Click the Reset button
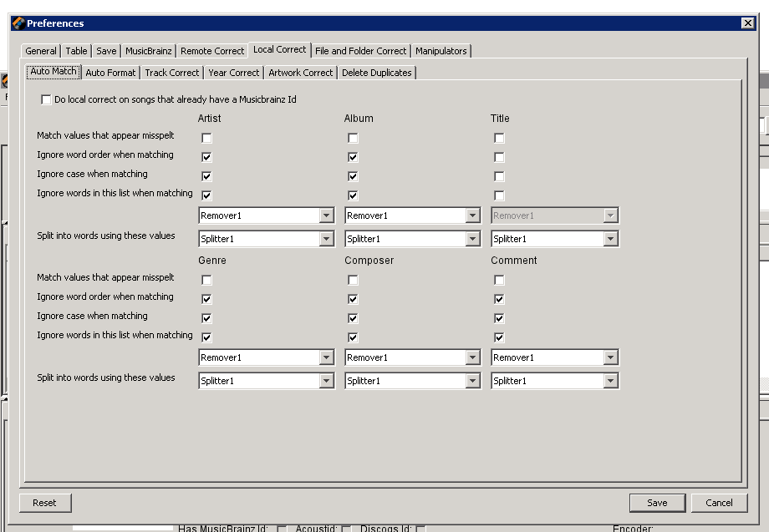The image size is (769, 532). [x=45, y=503]
